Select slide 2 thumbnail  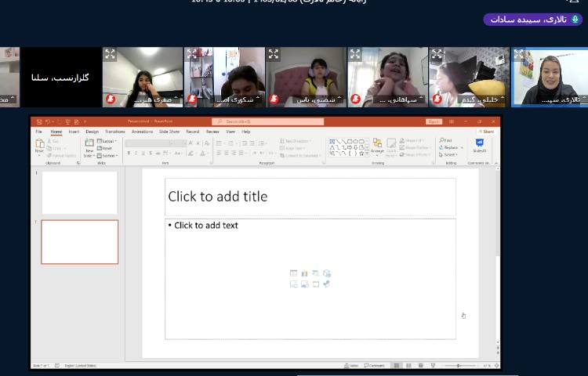point(79,242)
